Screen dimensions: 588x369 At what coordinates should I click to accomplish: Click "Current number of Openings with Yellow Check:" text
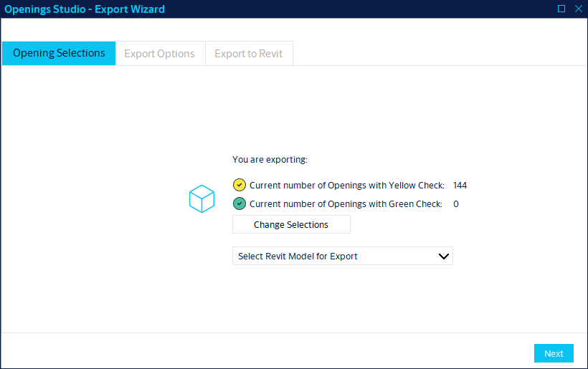click(347, 186)
